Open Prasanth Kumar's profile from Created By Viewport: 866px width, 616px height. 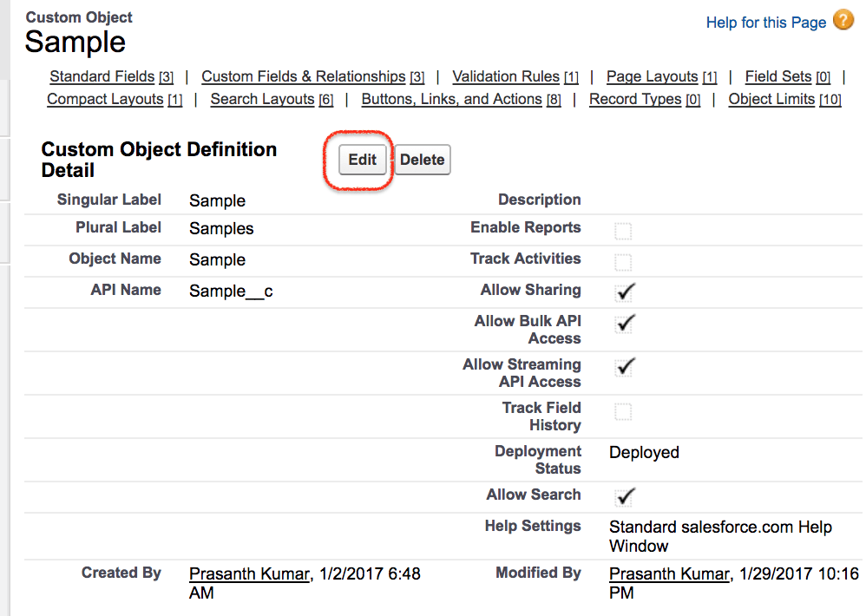[x=248, y=573]
